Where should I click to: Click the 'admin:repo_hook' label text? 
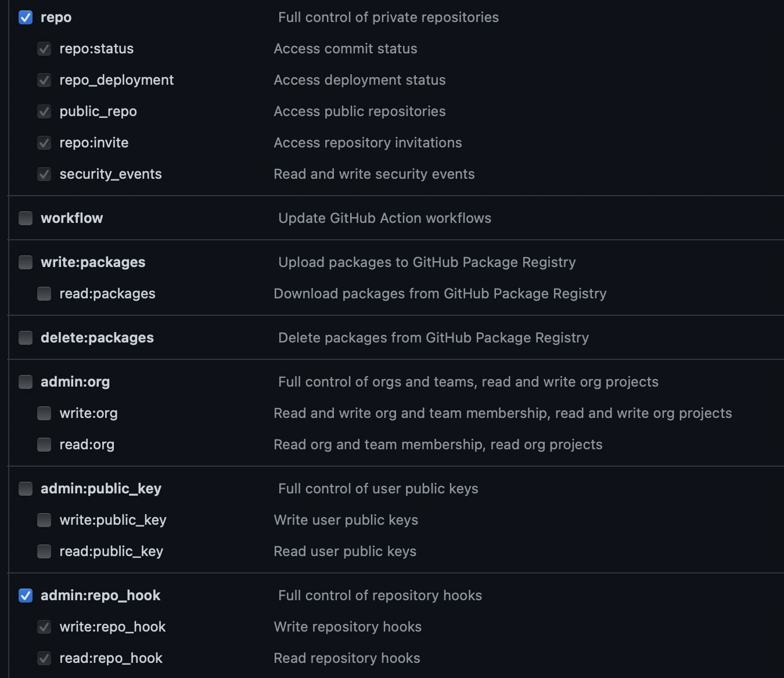click(100, 596)
